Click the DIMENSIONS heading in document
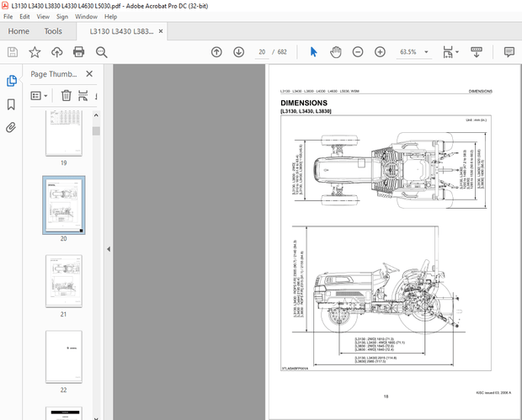Screen dimensions: 522x420 (304, 103)
